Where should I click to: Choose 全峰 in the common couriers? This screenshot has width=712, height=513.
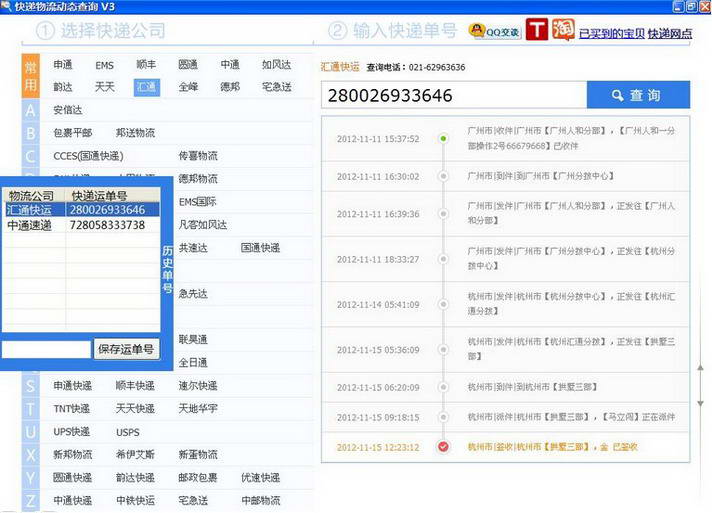(x=188, y=87)
